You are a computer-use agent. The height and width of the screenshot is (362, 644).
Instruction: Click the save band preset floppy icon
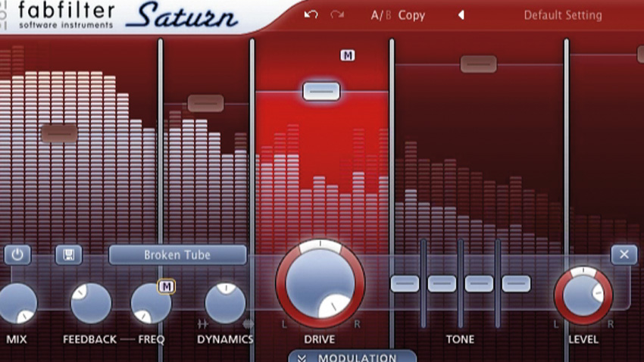[69, 255]
